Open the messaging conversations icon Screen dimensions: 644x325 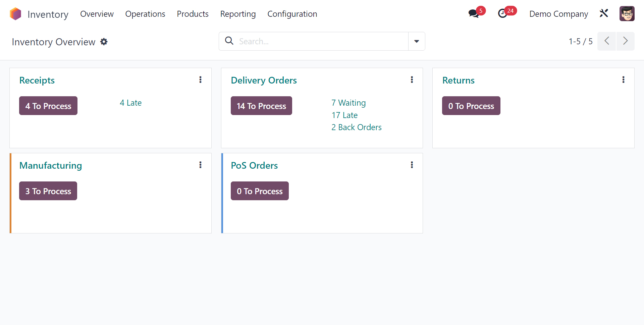pyautogui.click(x=474, y=14)
